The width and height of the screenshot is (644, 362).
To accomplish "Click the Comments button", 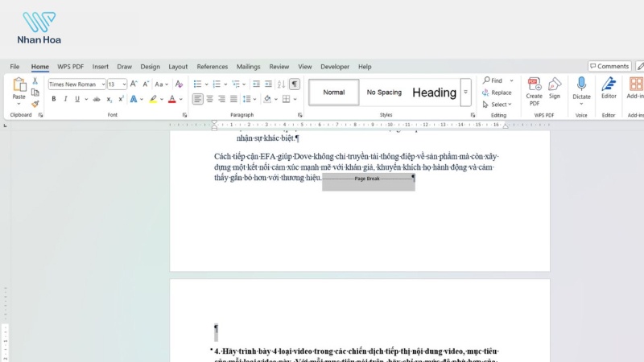I will coord(609,66).
